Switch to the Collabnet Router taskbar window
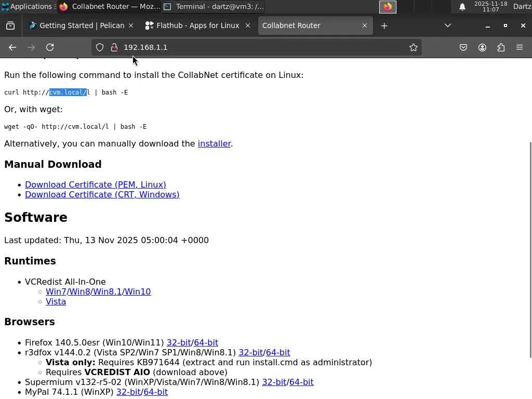 tap(110, 6)
